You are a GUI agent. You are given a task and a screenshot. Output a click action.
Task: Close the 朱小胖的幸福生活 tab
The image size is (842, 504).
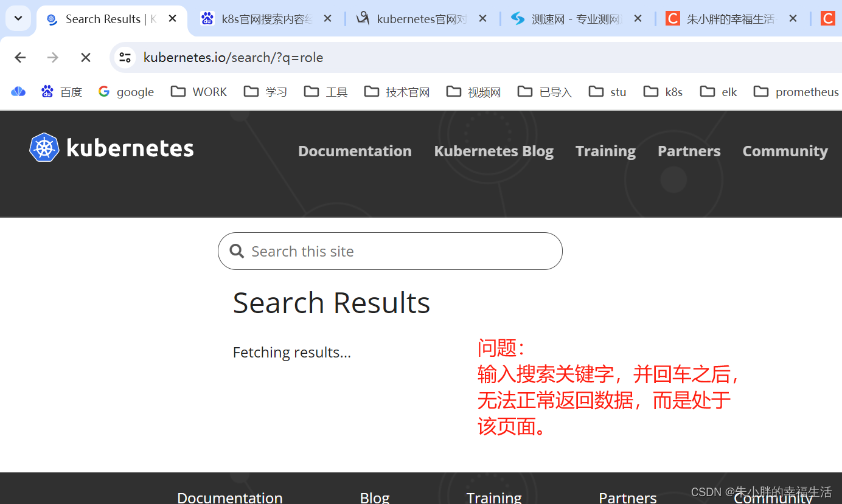click(793, 19)
